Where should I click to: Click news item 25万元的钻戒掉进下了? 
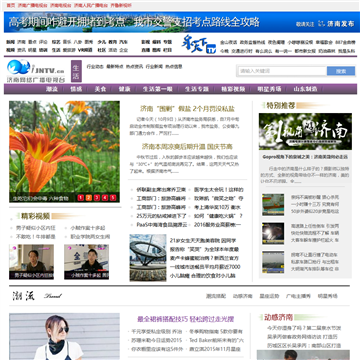[161, 216]
